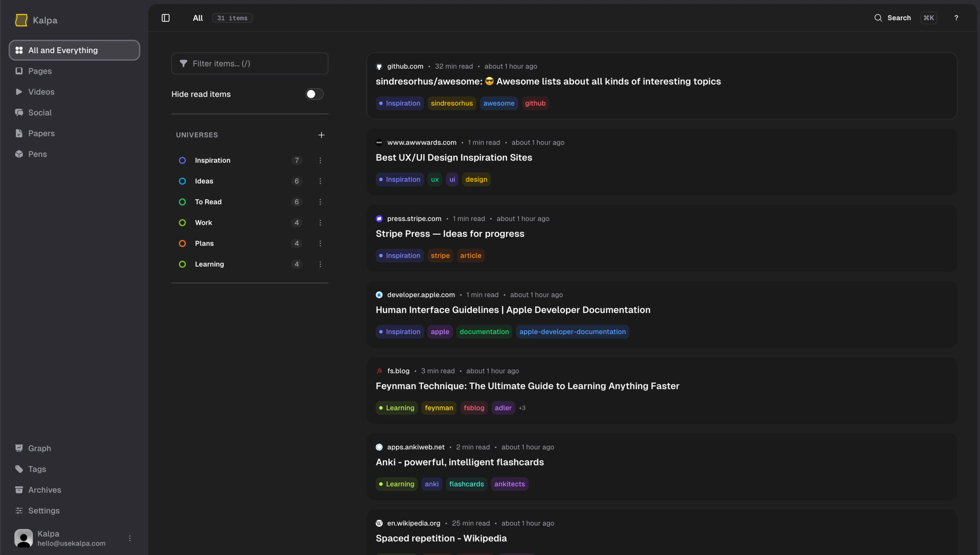Click the red github tag chip

point(535,103)
